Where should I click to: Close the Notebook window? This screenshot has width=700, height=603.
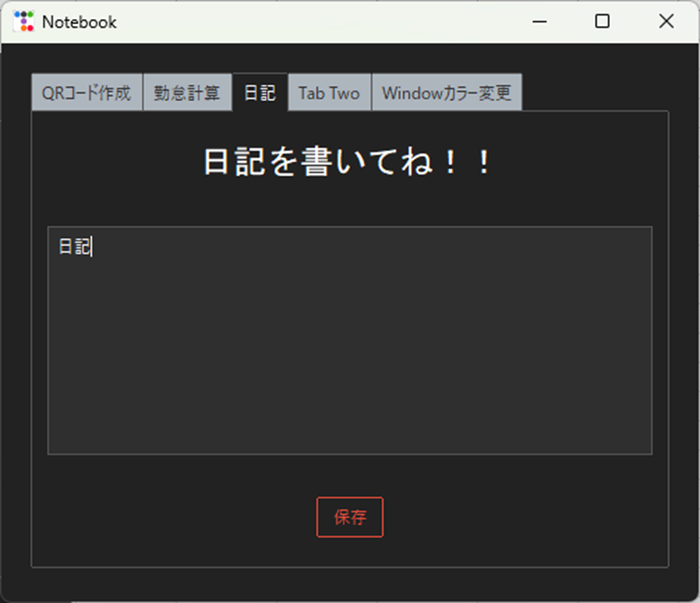tap(666, 21)
